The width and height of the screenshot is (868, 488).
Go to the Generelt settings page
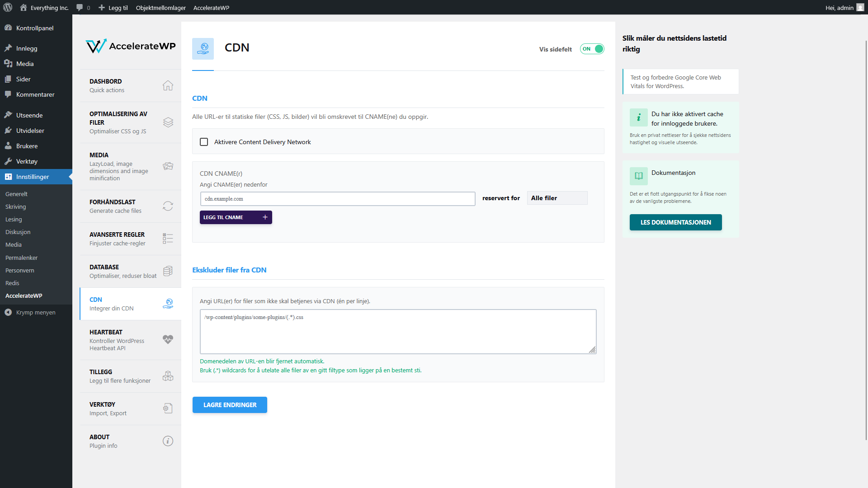point(16,194)
